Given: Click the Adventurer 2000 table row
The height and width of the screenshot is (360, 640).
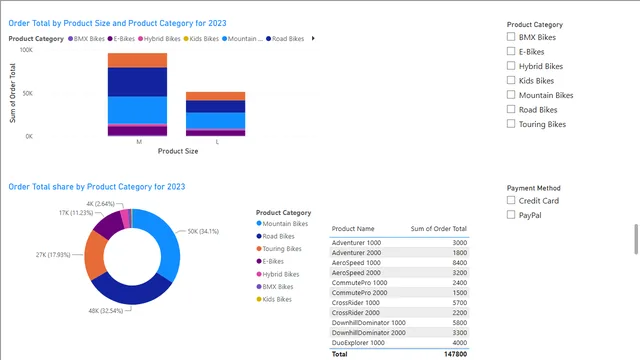Looking at the screenshot, I should (x=399, y=253).
